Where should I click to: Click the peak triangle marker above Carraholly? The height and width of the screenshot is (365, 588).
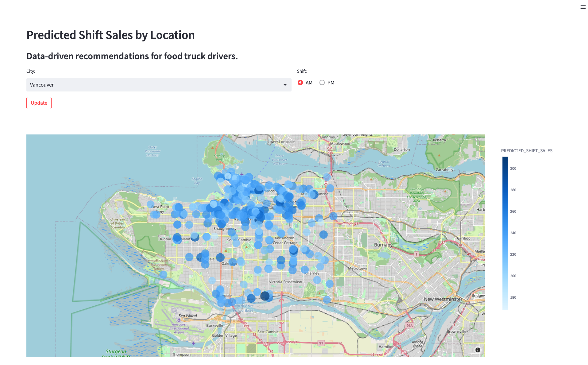point(439,155)
